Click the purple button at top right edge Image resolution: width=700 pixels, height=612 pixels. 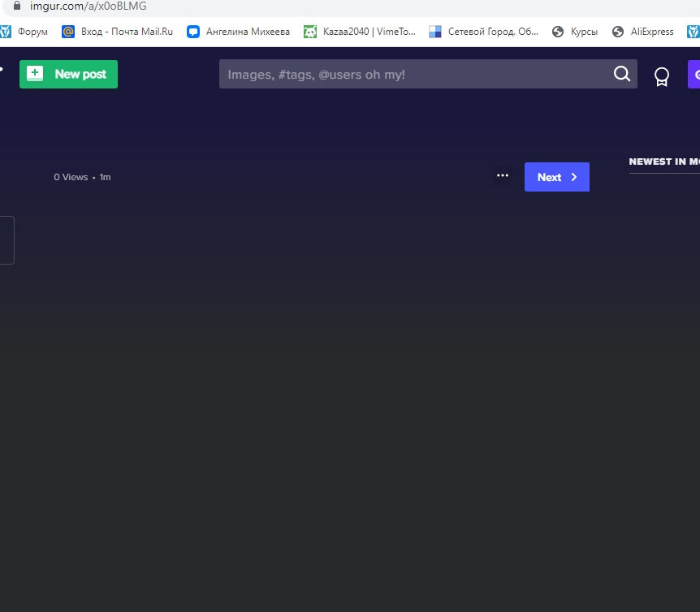[x=694, y=74]
